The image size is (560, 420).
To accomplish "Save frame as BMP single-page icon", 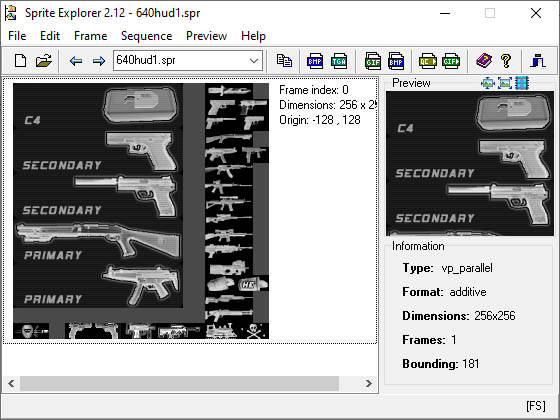I will (x=315, y=60).
